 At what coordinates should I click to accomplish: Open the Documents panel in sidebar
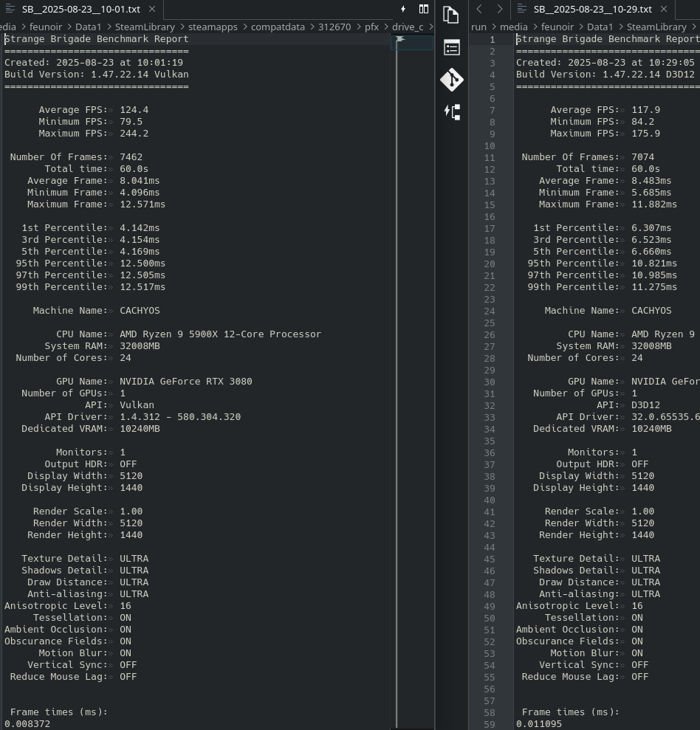click(x=452, y=16)
